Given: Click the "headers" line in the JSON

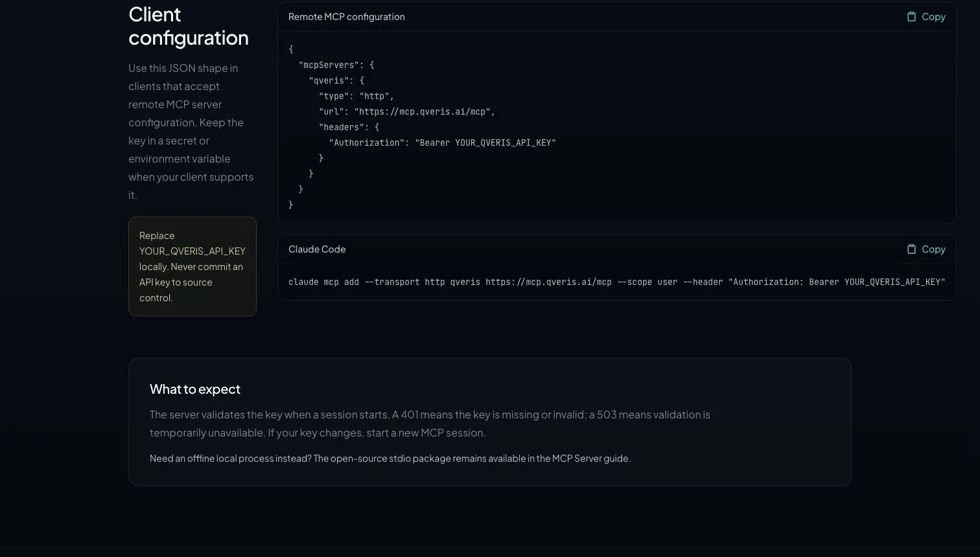Looking at the screenshot, I should click(349, 127).
